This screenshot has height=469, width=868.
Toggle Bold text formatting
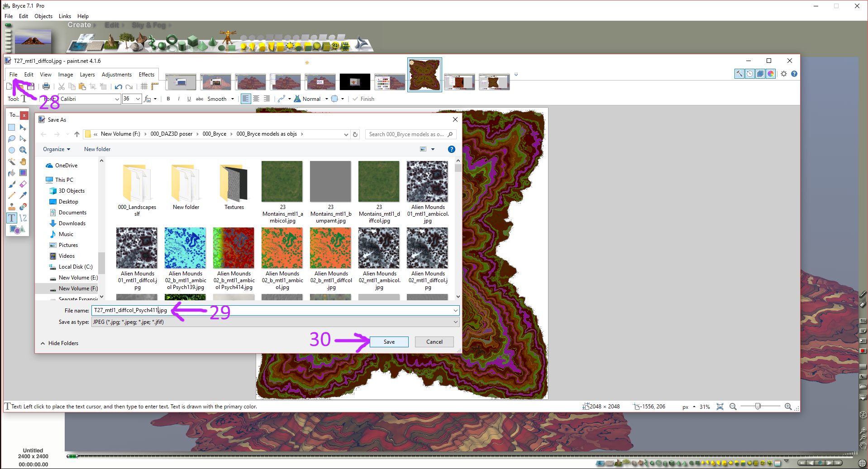168,99
